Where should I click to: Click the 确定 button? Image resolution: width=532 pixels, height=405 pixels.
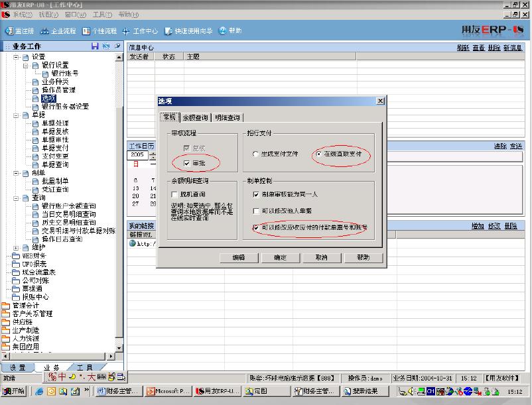coord(280,258)
